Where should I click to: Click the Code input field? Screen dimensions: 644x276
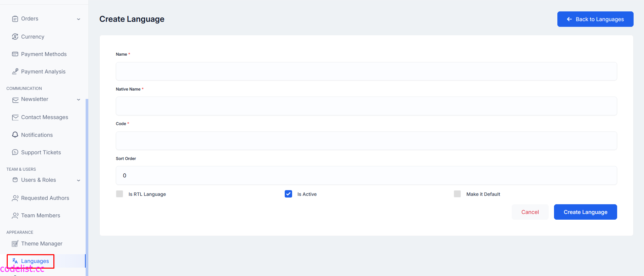click(366, 141)
